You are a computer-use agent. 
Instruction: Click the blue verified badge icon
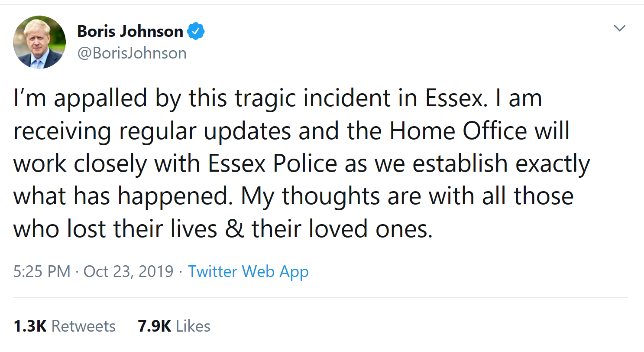tap(195, 31)
